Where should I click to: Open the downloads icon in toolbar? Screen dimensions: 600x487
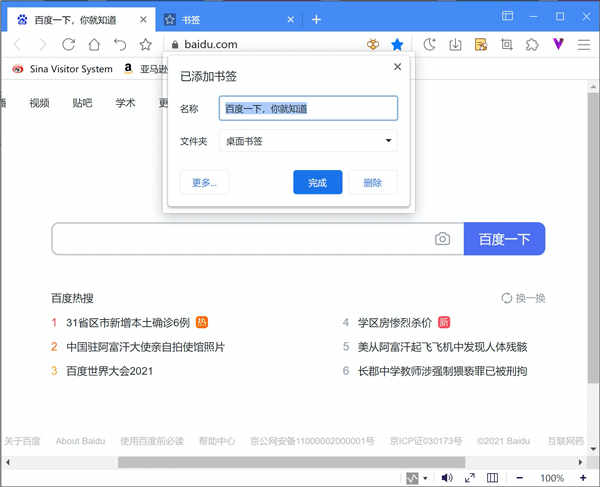click(x=455, y=45)
